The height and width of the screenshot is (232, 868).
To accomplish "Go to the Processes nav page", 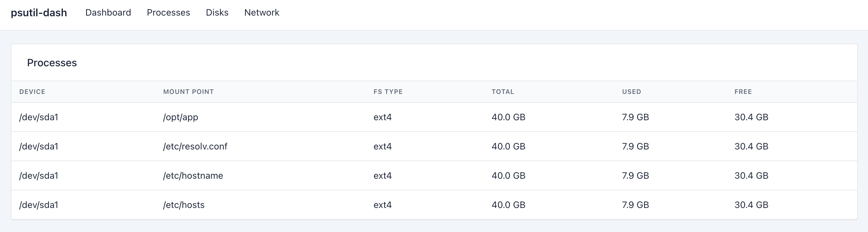I will coord(168,13).
